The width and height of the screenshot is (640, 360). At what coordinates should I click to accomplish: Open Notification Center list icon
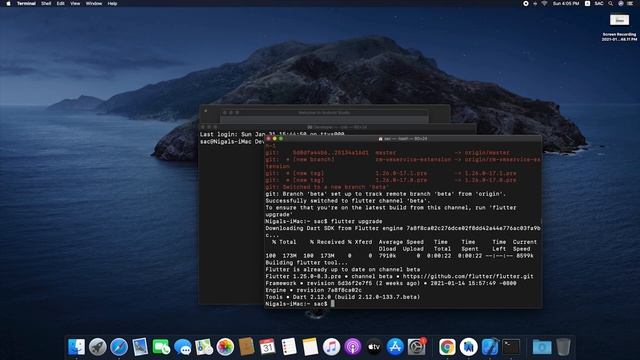click(x=631, y=3)
